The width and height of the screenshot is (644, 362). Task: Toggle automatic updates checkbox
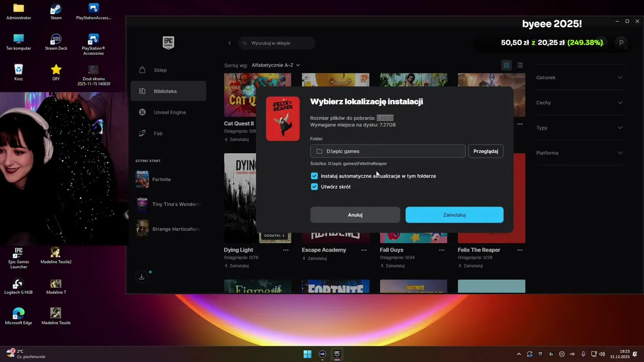click(314, 176)
